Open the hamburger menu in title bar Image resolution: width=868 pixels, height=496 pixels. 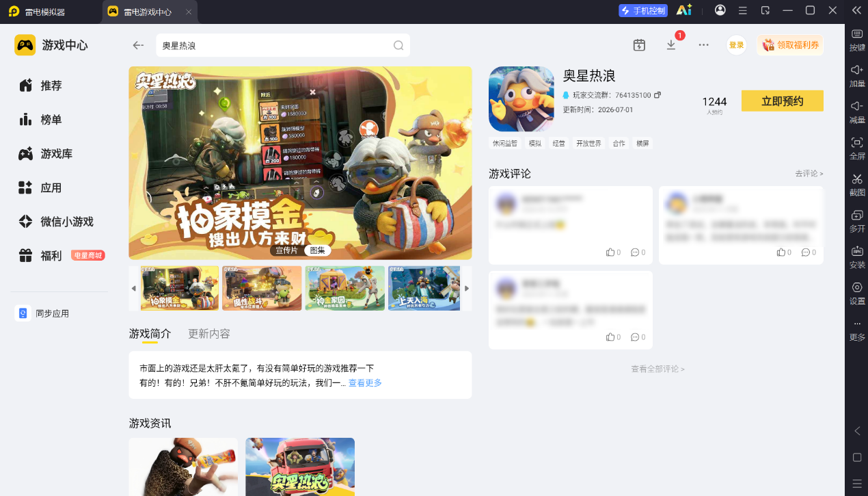click(x=743, y=10)
